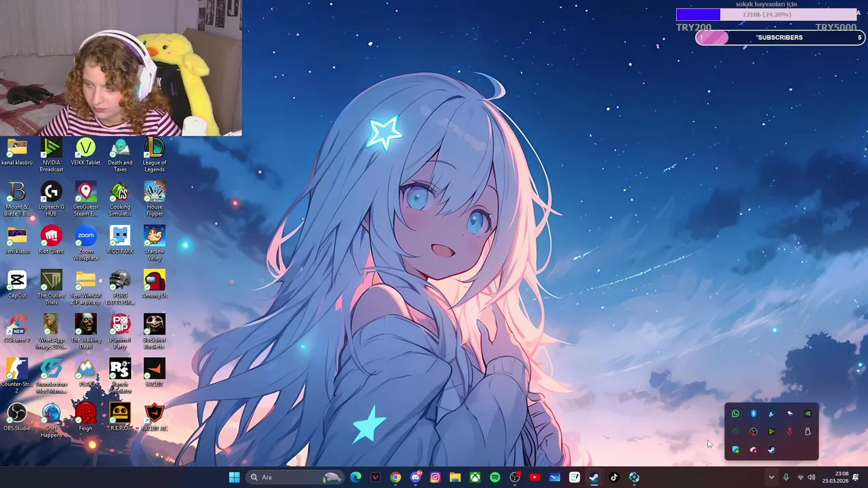
Task: Click the NVIDIA icon in tray popup
Action: coord(808,413)
